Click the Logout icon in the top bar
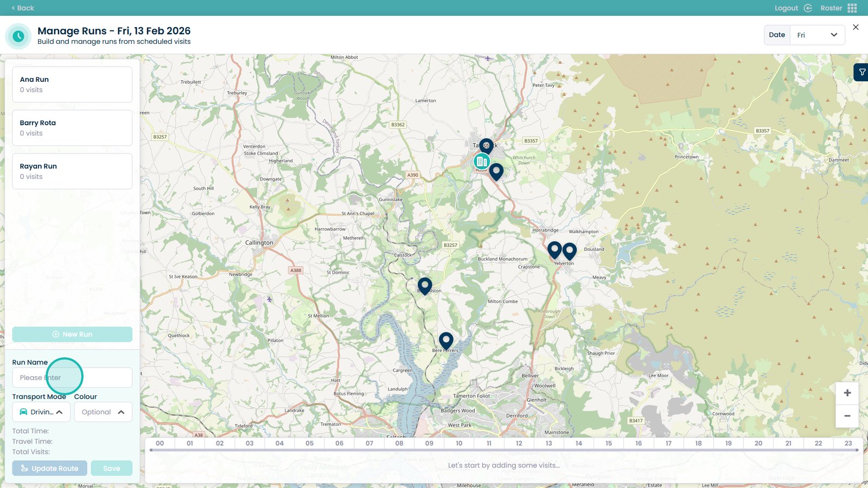The width and height of the screenshot is (868, 488). 808,8
